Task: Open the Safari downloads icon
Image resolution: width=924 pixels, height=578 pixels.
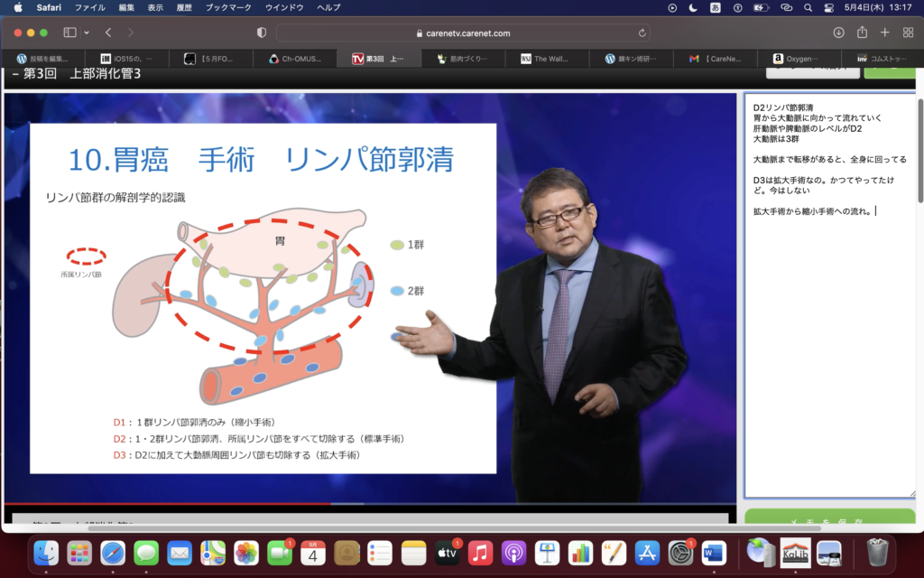Action: 838,33
